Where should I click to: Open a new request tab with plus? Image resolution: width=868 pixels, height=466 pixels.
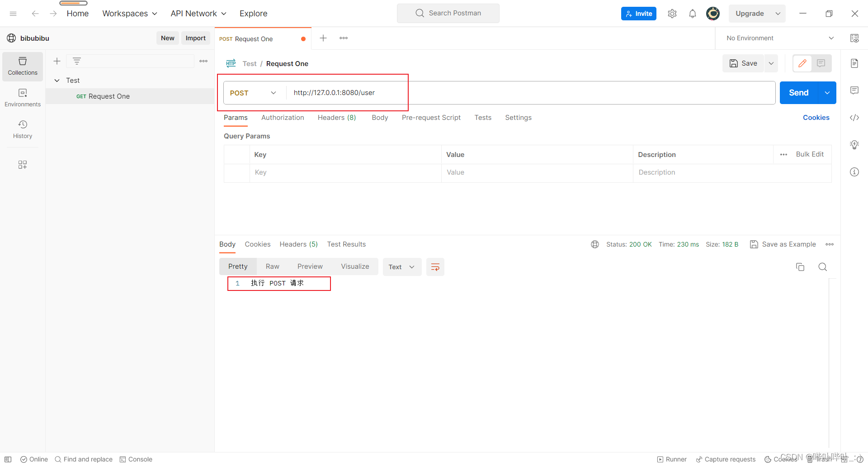click(x=323, y=38)
